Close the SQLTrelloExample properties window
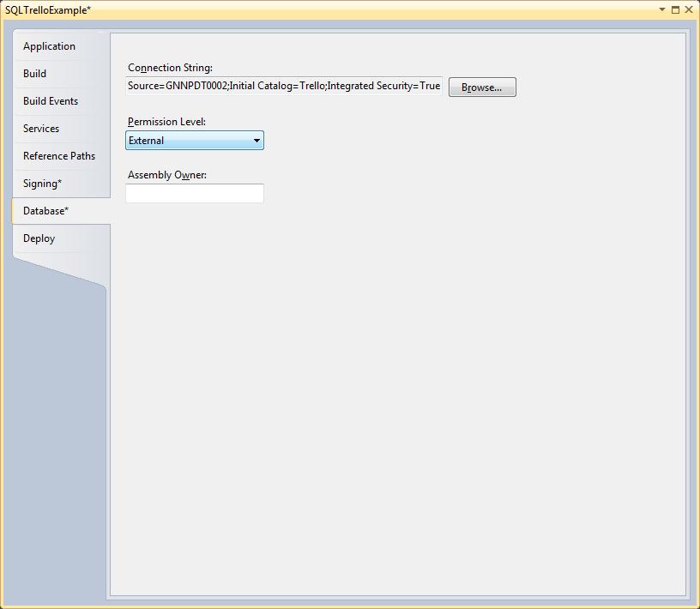Viewport: 700px width, 609px height. [689, 9]
